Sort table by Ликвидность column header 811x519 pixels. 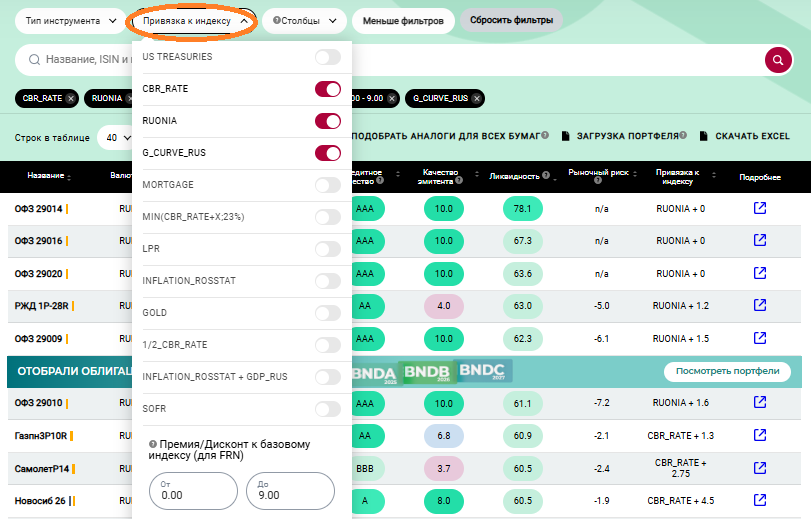coord(519,175)
